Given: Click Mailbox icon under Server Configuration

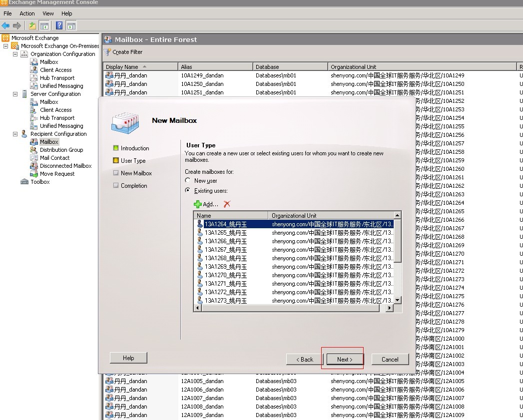Looking at the screenshot, I should click(x=33, y=102).
